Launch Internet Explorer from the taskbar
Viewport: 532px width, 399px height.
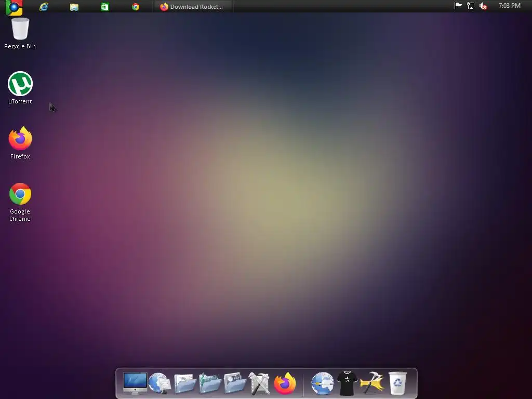[x=44, y=7]
